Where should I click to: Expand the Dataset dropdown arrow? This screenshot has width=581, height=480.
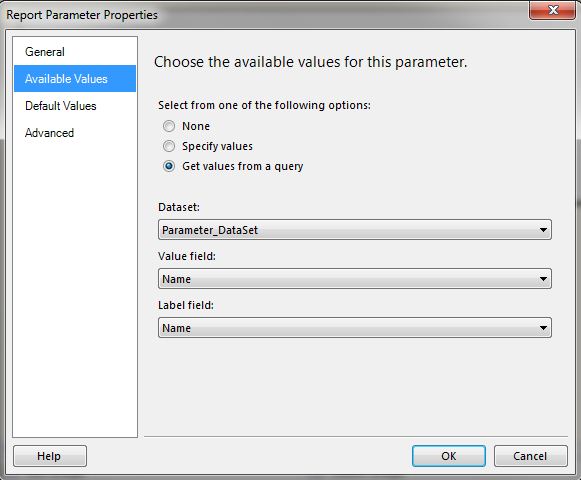click(x=543, y=230)
